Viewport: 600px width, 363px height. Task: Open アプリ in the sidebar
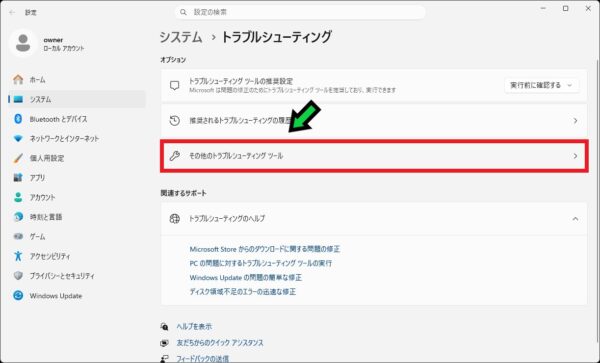[77, 178]
